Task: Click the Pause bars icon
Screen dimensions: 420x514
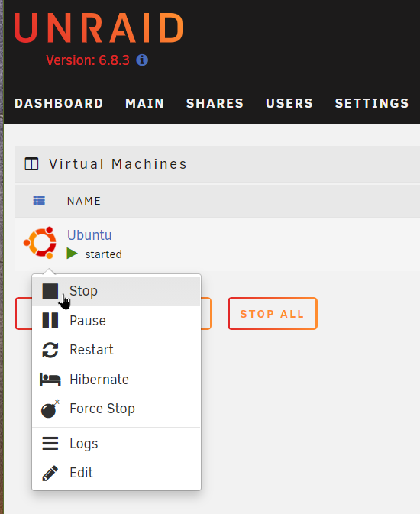Action: point(50,320)
